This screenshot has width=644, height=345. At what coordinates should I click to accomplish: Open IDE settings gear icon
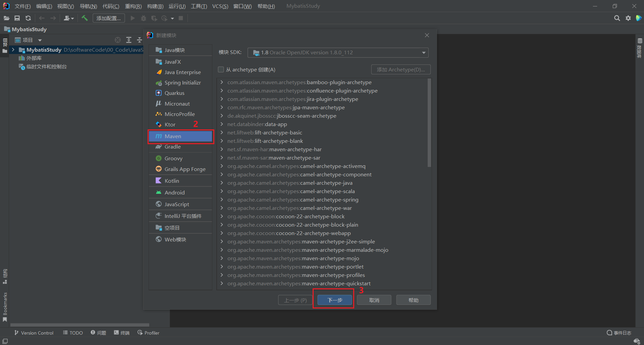(x=628, y=18)
